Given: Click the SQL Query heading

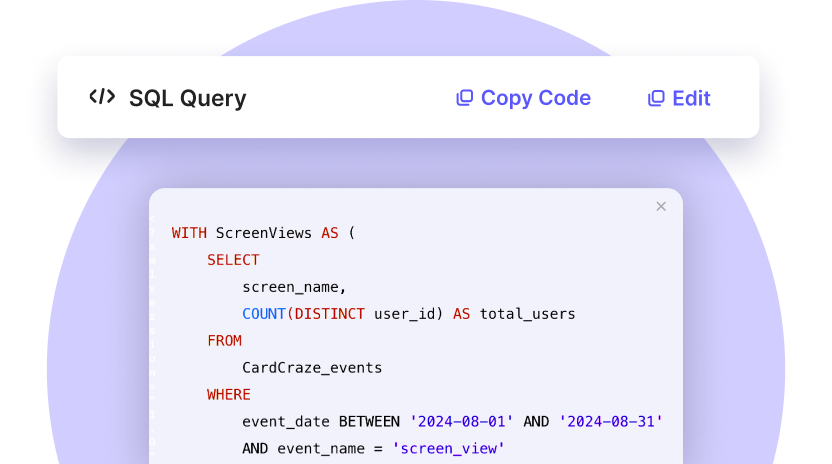Looking at the screenshot, I should point(188,98).
